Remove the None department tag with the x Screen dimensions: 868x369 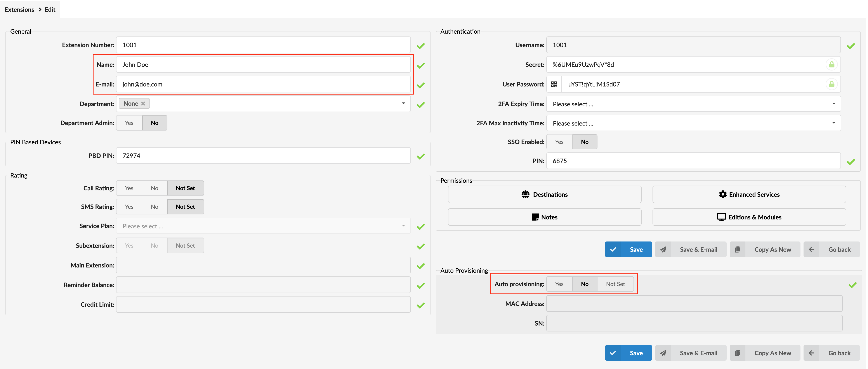pos(143,103)
